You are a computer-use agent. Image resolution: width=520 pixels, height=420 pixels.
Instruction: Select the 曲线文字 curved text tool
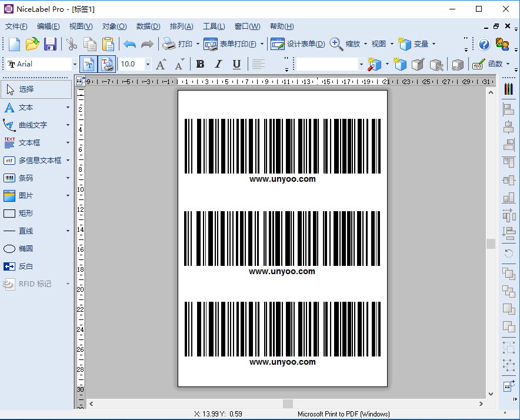[x=32, y=125]
